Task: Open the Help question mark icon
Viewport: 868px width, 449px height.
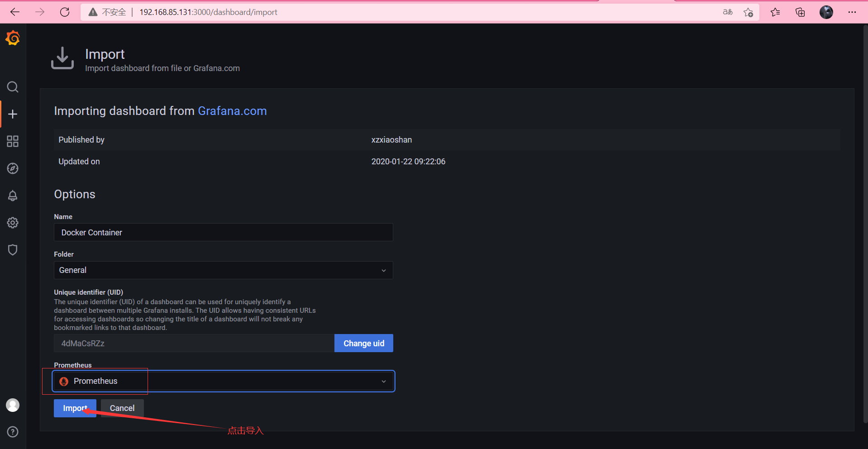Action: click(x=13, y=432)
